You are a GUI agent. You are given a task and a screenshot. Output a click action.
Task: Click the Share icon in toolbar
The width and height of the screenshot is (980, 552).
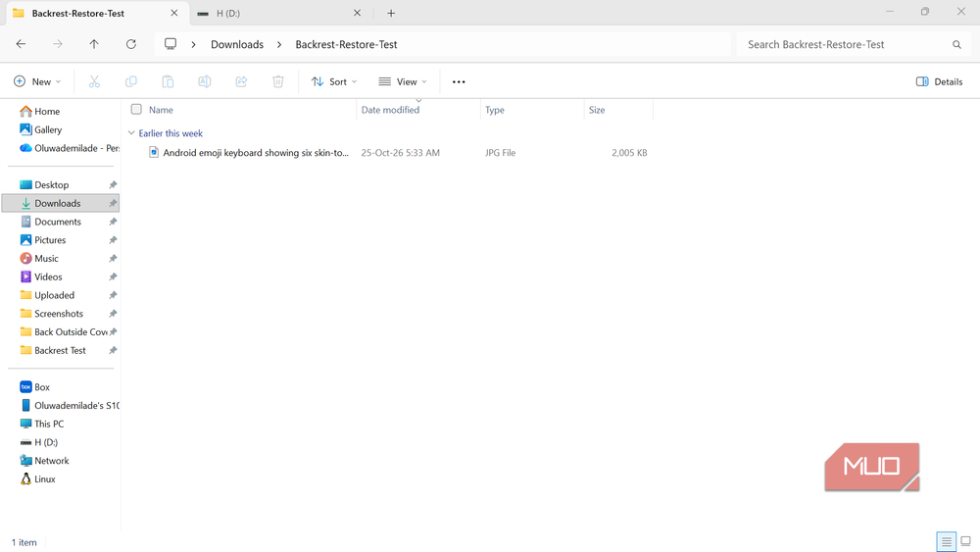click(x=241, y=82)
